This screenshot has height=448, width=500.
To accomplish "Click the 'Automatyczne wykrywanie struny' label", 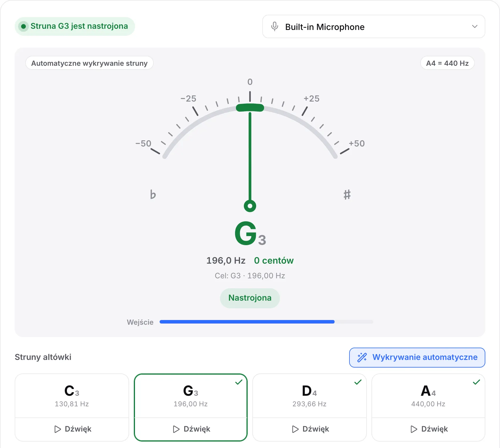I will tap(89, 63).
